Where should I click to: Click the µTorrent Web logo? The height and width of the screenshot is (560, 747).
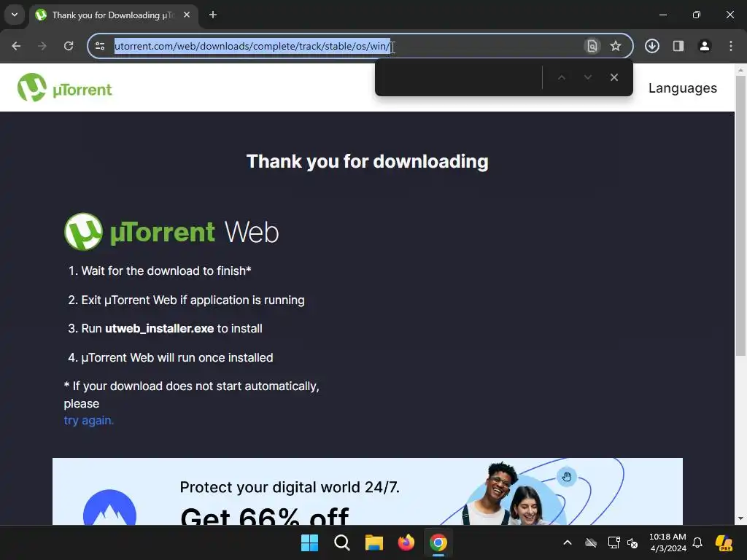click(x=171, y=232)
